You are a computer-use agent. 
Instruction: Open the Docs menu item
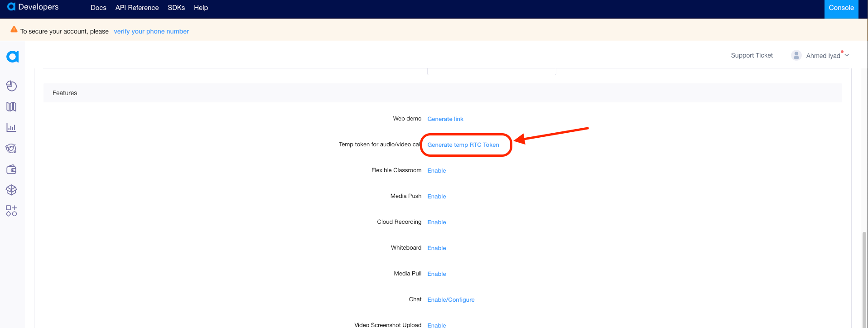(98, 8)
